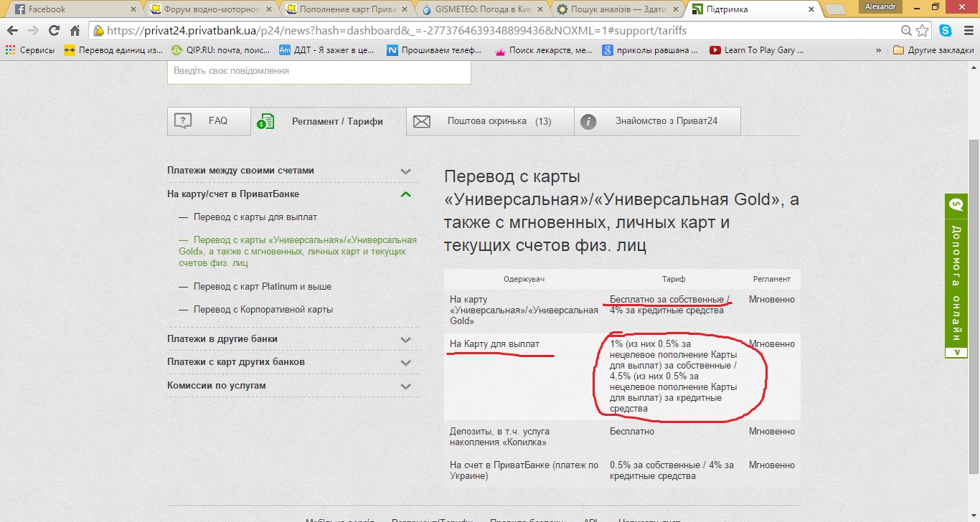
Task: Click the message input field
Action: [319, 72]
